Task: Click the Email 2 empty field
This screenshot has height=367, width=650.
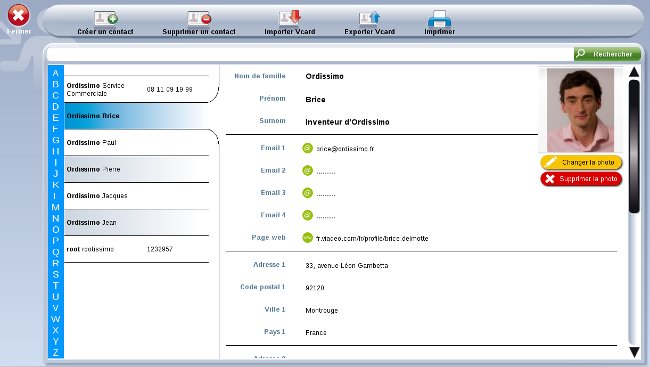Action: point(326,172)
